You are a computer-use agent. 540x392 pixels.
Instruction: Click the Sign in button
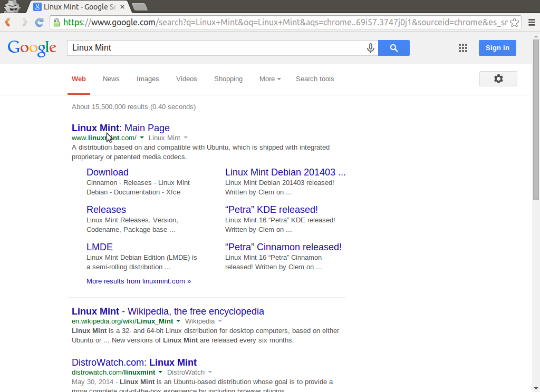497,47
